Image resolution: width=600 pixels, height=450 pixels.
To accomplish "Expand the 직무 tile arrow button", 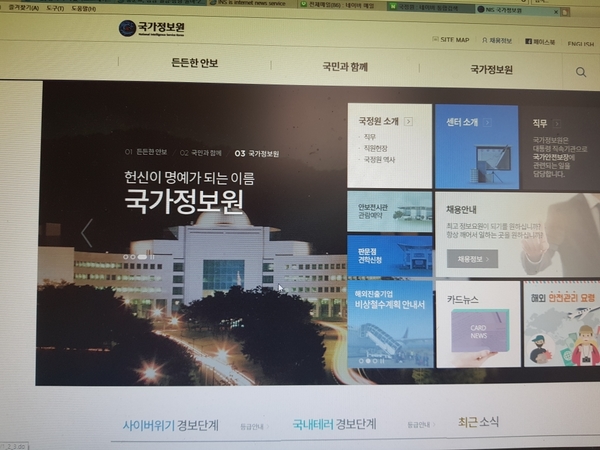I will tap(557, 124).
